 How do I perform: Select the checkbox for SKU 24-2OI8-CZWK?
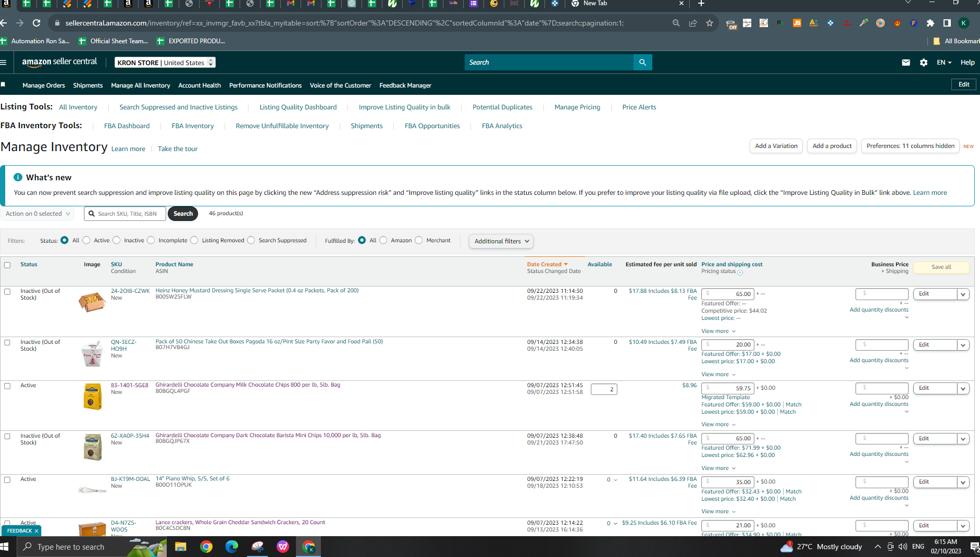pyautogui.click(x=7, y=292)
